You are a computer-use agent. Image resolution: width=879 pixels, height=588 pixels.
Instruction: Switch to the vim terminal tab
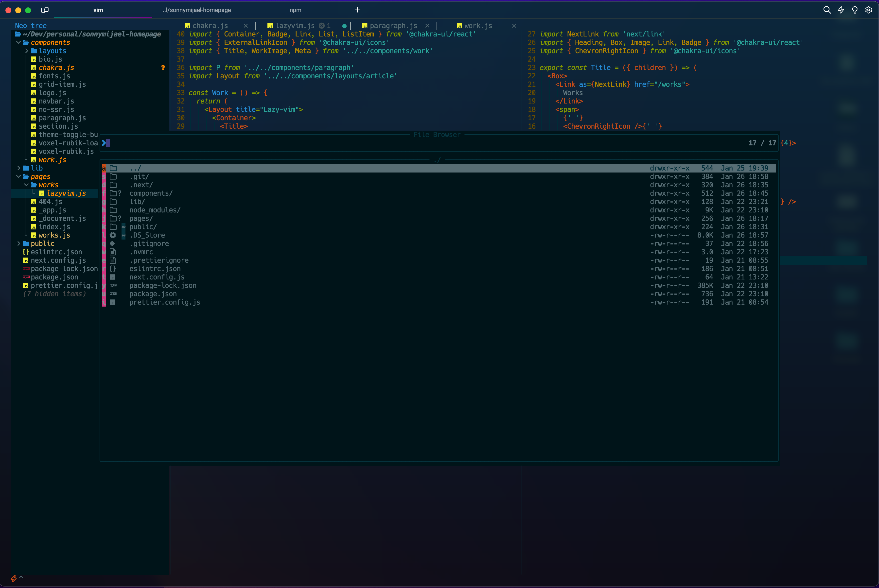98,10
